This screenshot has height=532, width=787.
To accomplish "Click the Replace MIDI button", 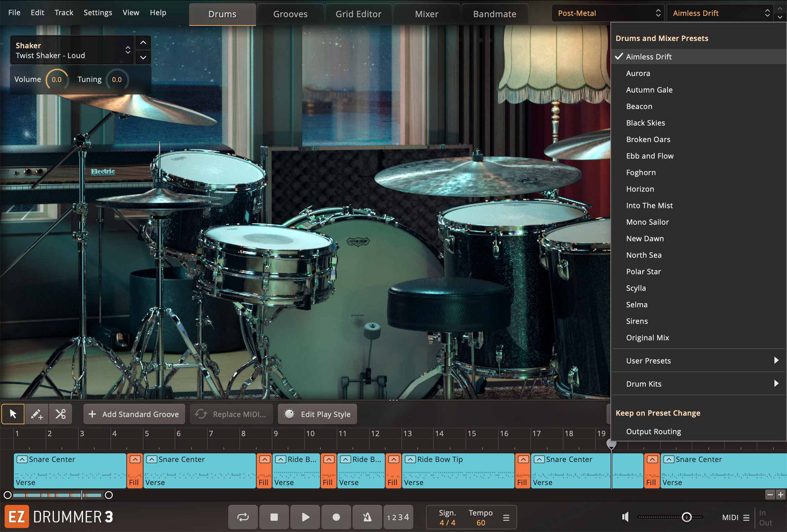I will [231, 414].
